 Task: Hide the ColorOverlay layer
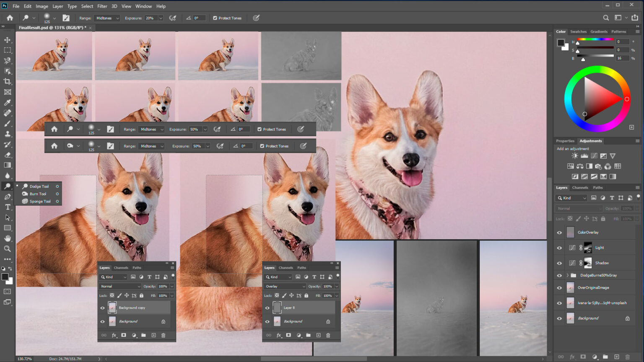(559, 233)
